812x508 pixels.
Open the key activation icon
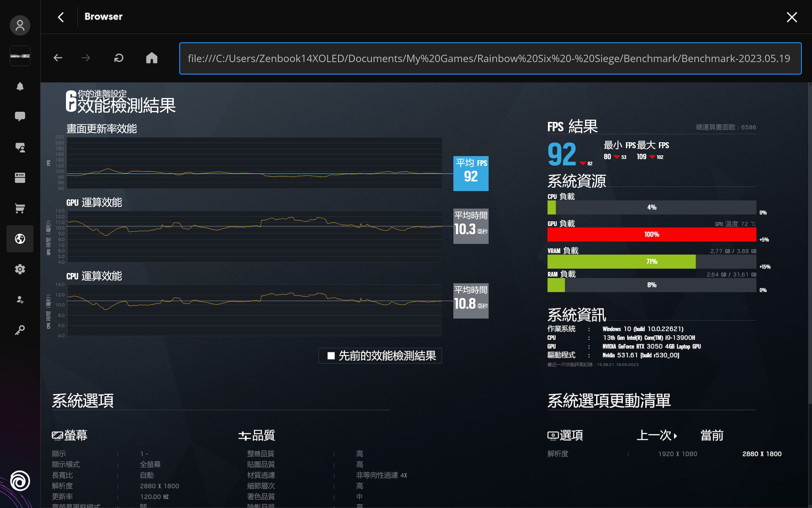click(x=20, y=330)
